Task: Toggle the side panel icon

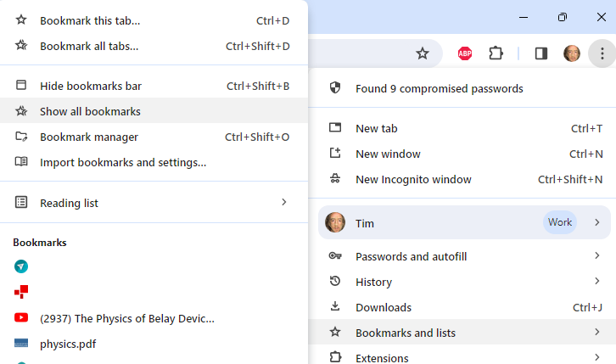Action: click(541, 53)
